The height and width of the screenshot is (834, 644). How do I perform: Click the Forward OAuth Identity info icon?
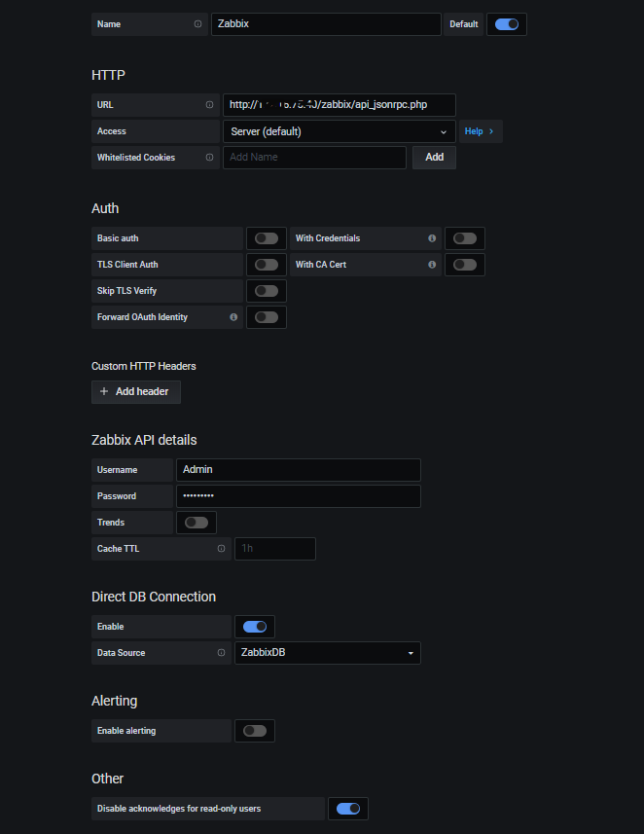232,316
